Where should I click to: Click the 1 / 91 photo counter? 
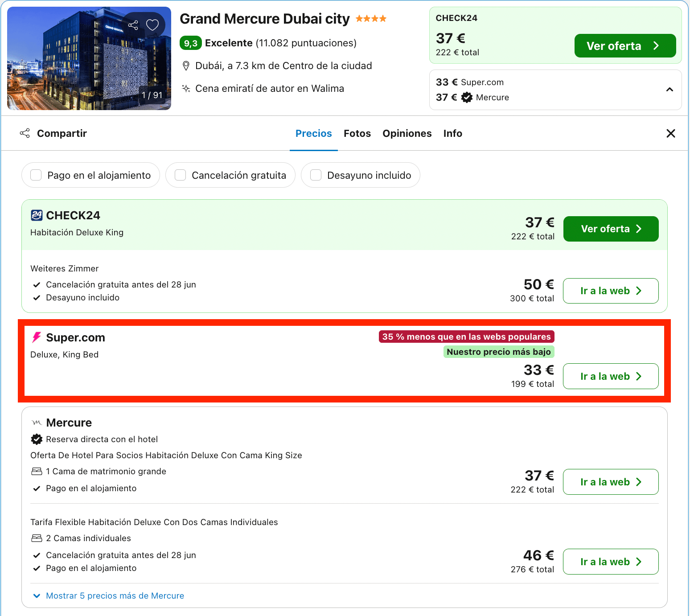point(152,95)
